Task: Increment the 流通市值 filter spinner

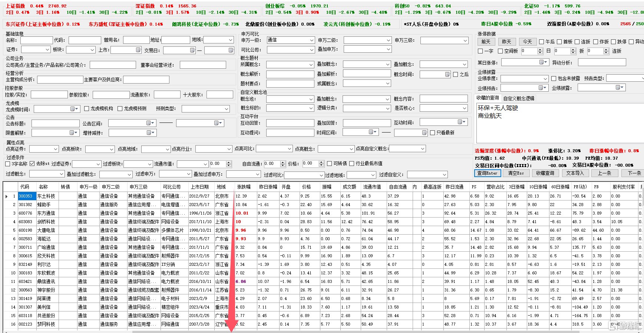Action: coord(229,162)
